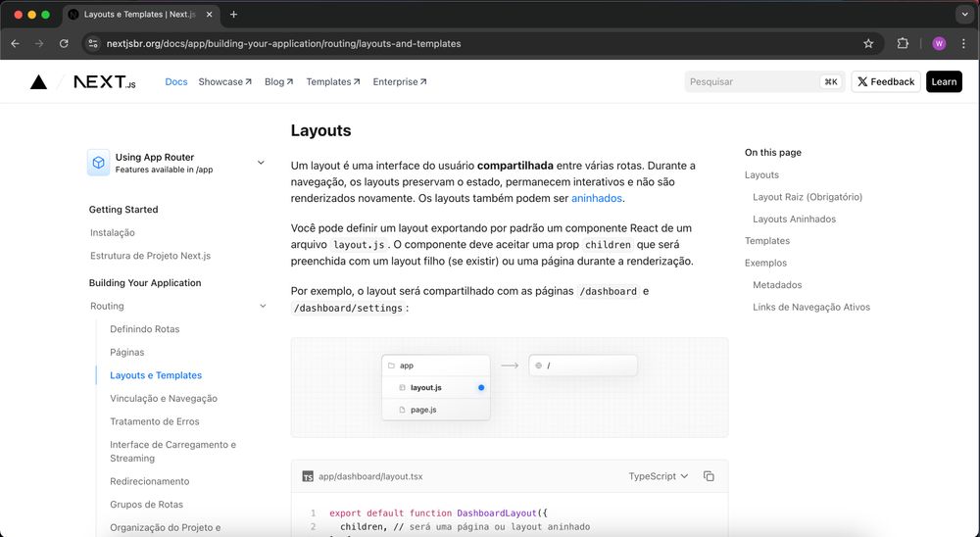This screenshot has width=980, height=537.
Task: Jump to Links de Navegação Ativos
Action: point(811,307)
